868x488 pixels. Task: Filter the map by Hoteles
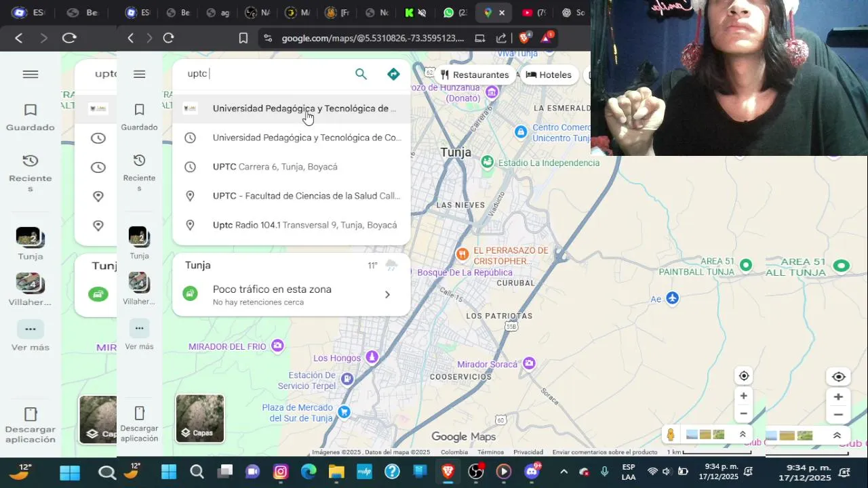coord(549,75)
